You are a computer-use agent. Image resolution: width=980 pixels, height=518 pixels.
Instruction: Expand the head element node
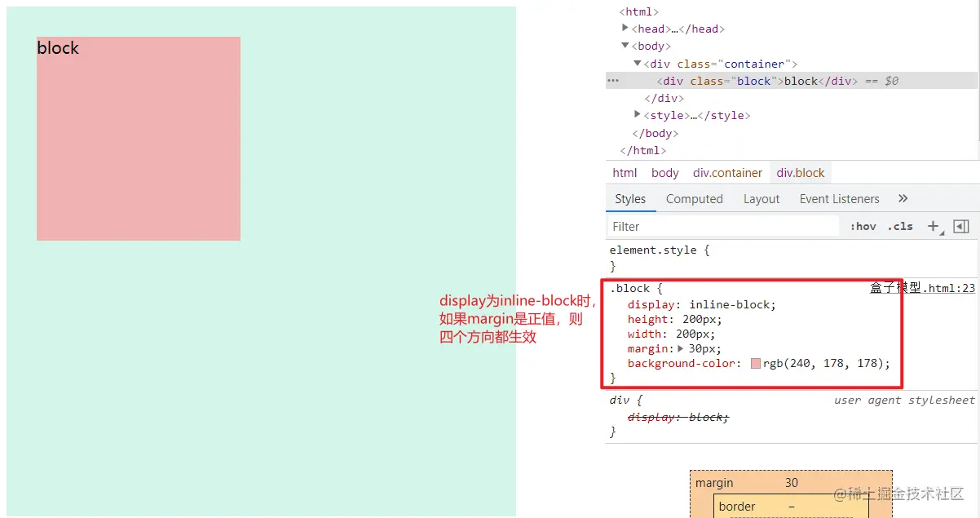pyautogui.click(x=625, y=29)
